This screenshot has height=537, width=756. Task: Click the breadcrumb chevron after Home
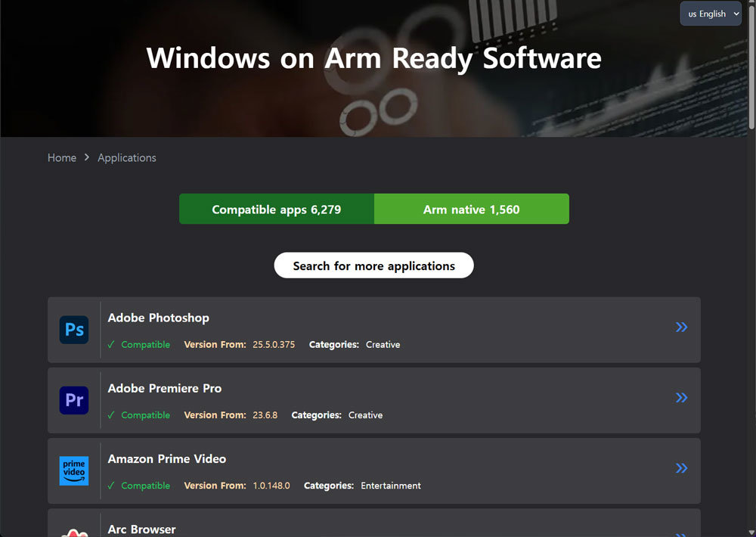[87, 157]
